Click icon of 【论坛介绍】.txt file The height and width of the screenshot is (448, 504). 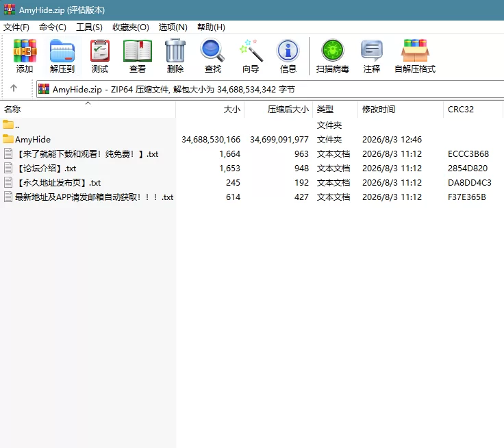(x=8, y=169)
